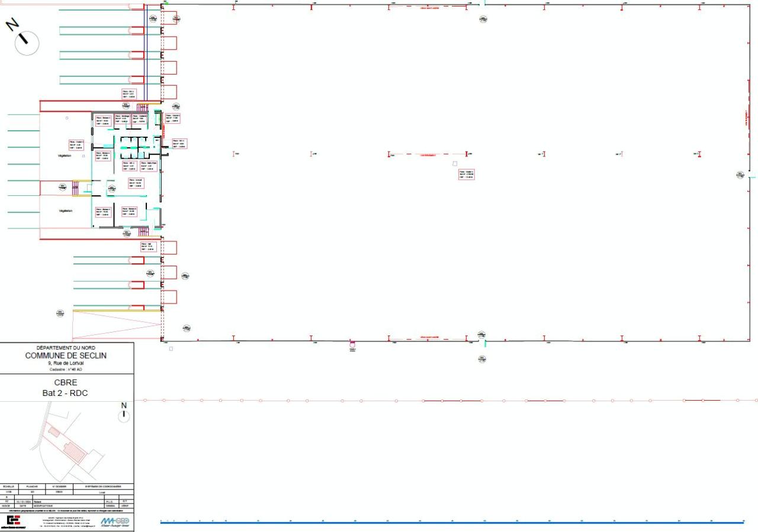The height and width of the screenshot is (532, 758).
Task: Select the blue graphic scale bar
Action: [452, 523]
